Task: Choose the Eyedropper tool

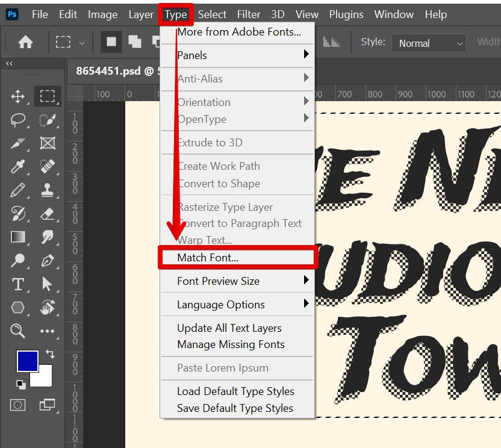Action: pyautogui.click(x=17, y=167)
